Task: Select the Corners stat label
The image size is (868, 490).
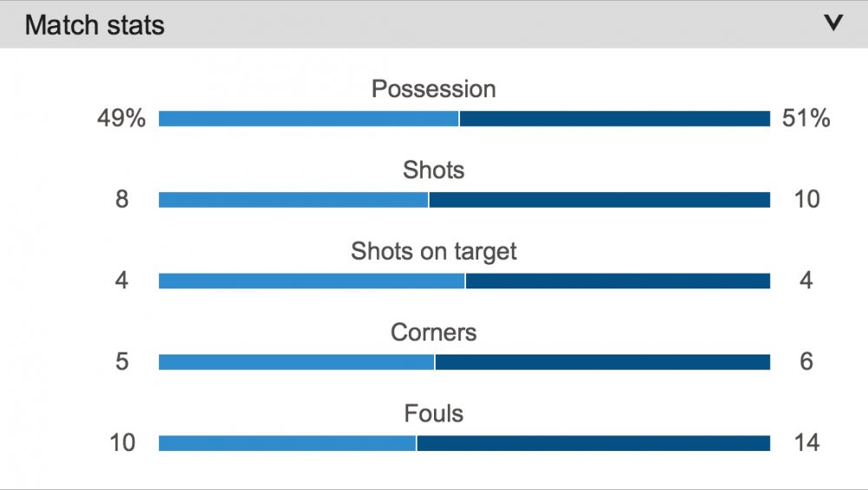Action: (433, 333)
